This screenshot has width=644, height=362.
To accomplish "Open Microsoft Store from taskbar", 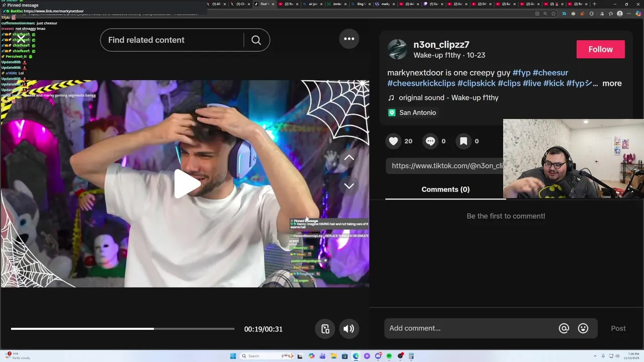I will (345, 356).
